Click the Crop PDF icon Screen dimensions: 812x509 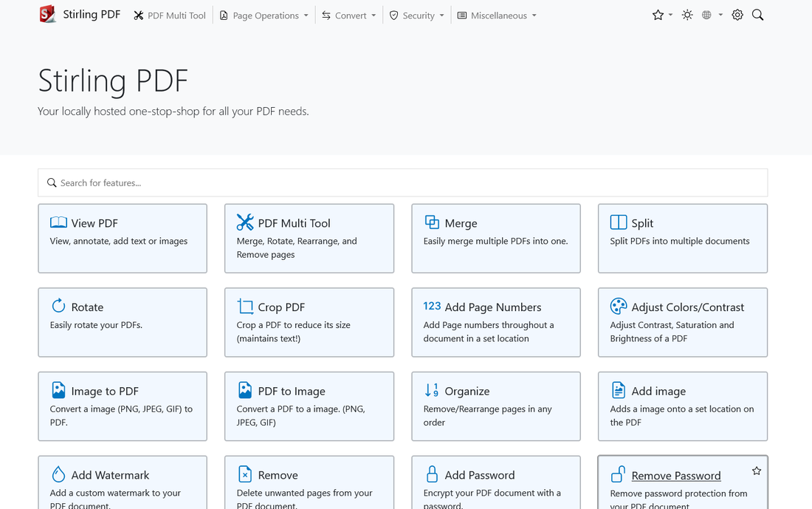246,307
